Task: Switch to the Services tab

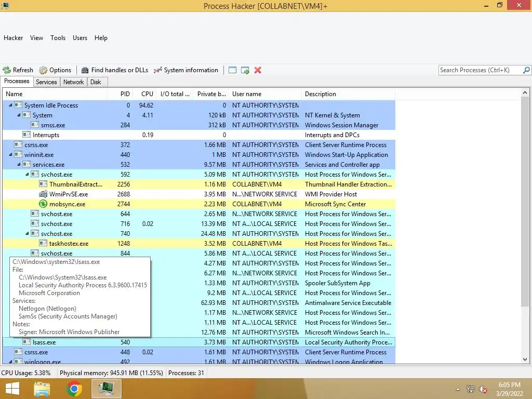Action: pyautogui.click(x=46, y=82)
